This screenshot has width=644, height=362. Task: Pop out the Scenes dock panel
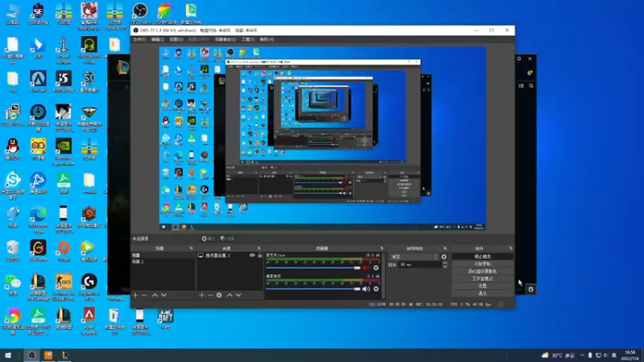191,249
